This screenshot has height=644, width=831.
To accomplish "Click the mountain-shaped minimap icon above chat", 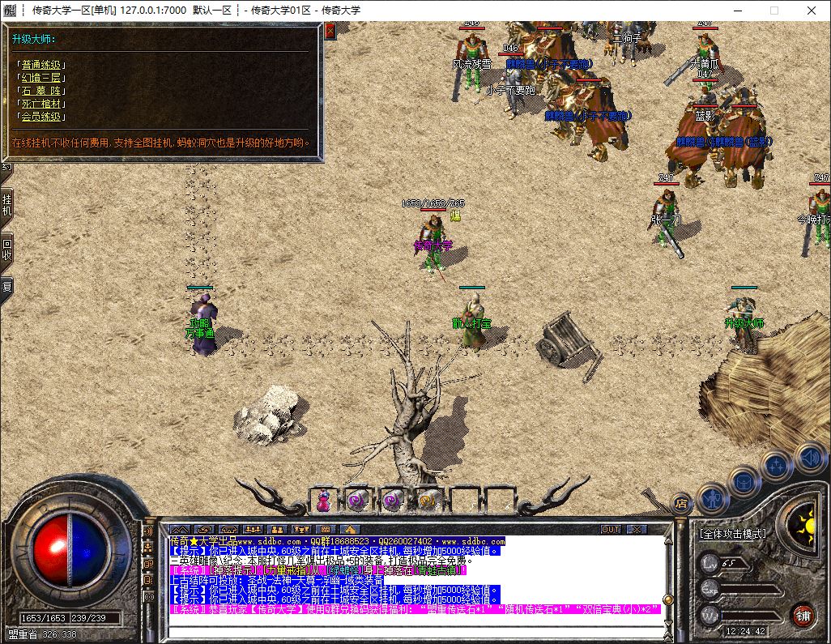I will point(180,529).
